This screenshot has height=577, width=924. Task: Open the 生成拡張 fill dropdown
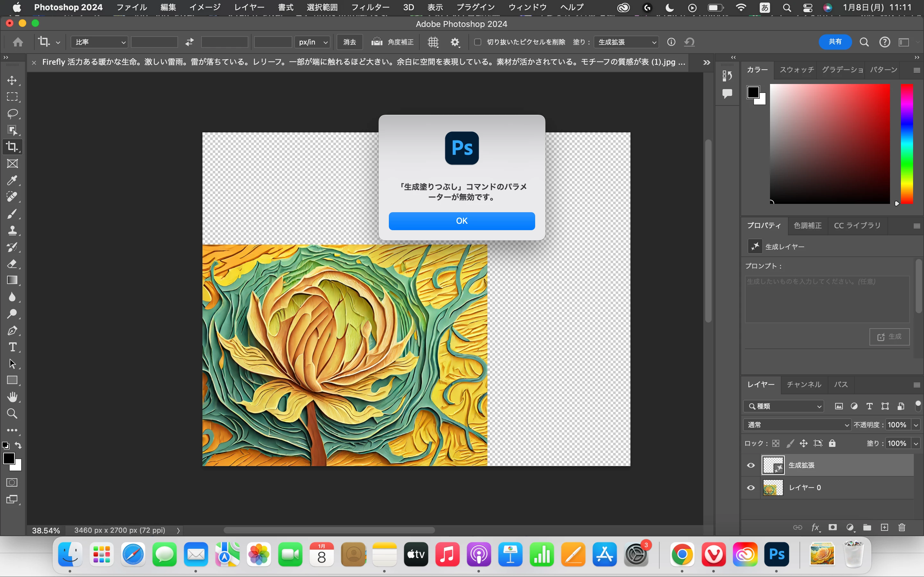(626, 42)
